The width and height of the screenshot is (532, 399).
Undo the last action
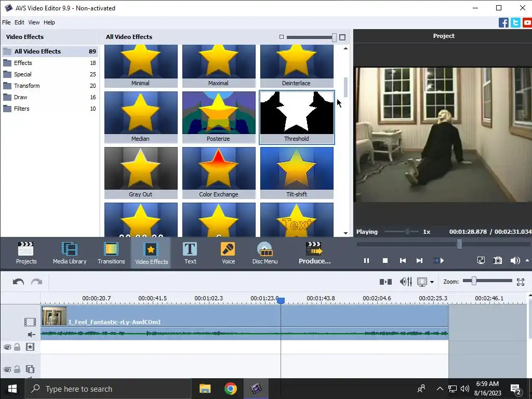(18, 282)
